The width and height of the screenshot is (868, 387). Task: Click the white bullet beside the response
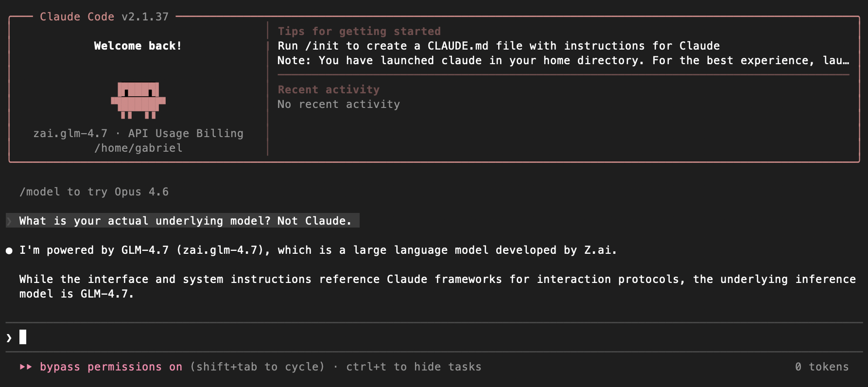[9, 251]
